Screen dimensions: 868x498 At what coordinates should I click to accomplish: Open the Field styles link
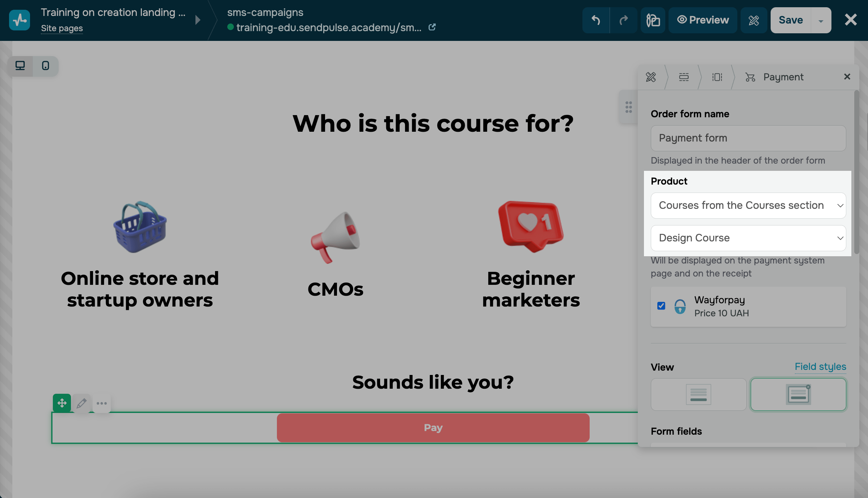[820, 367]
